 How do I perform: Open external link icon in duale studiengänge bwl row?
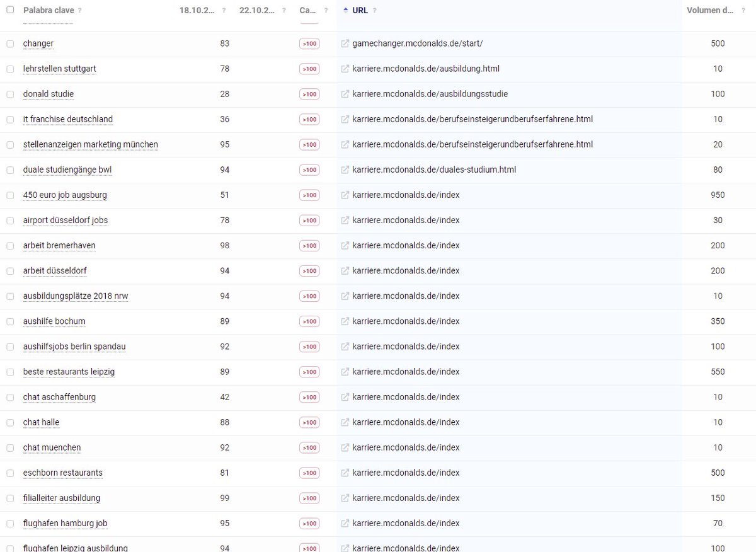[x=345, y=170]
